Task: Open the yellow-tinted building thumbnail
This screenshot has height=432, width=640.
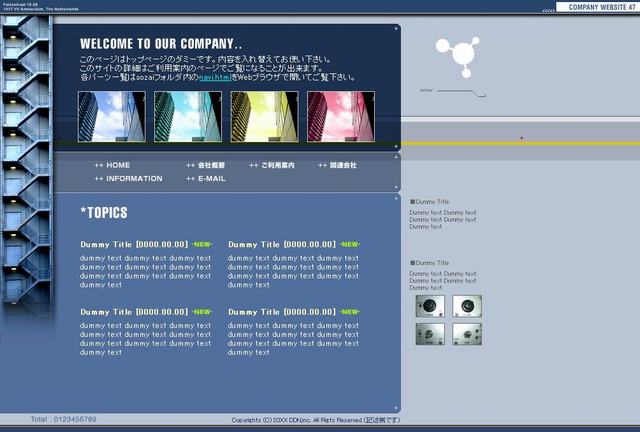Action: (x=264, y=117)
